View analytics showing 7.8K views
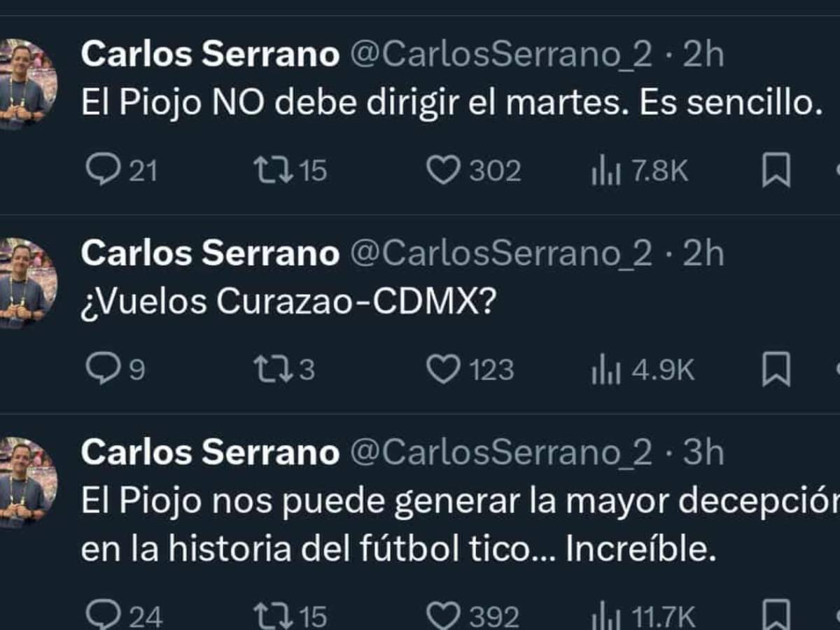 (x=606, y=171)
